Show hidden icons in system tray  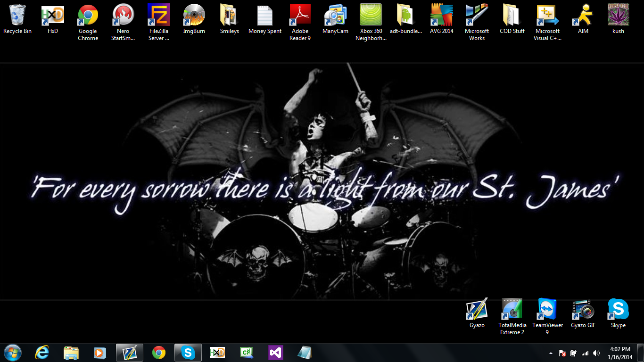551,353
